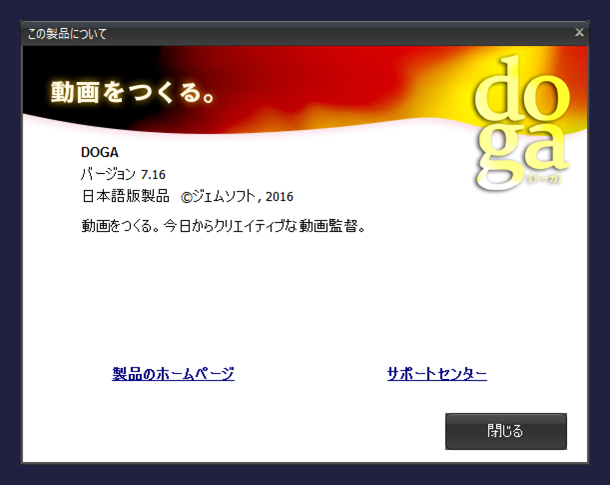Click the 閉じる button
Screen dimensions: 610x485
point(506,431)
